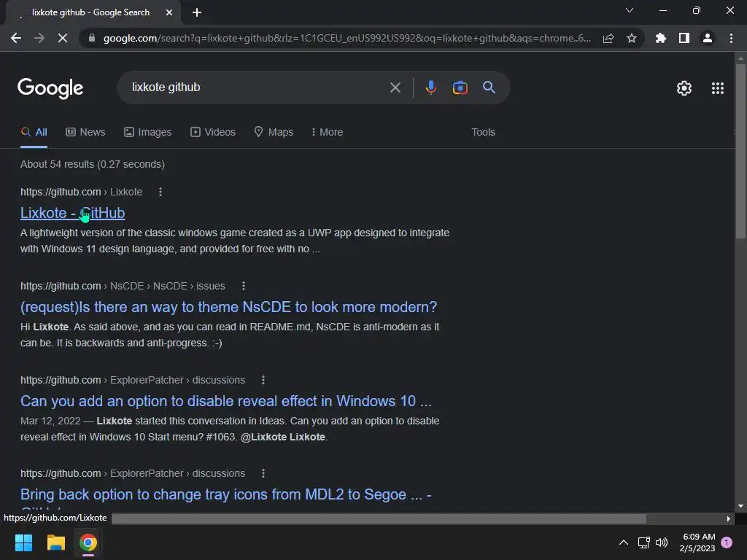Viewport: 747px width, 560px height.
Task: Open the Windows Start menu
Action: pos(23,542)
